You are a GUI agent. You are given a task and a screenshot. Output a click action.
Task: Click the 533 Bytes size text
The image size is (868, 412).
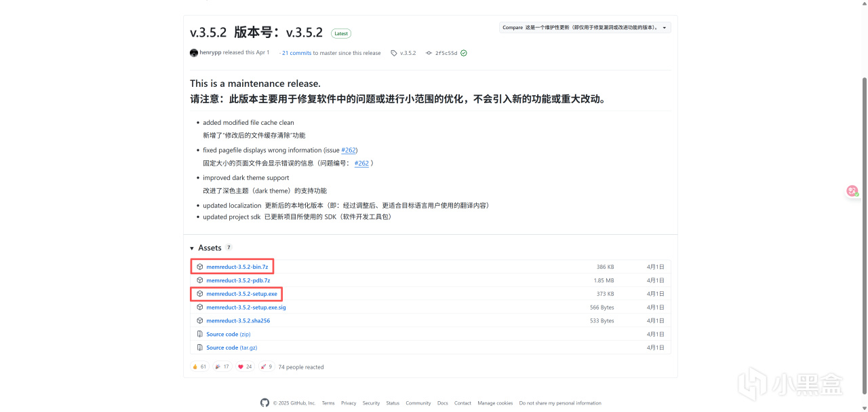coord(602,320)
